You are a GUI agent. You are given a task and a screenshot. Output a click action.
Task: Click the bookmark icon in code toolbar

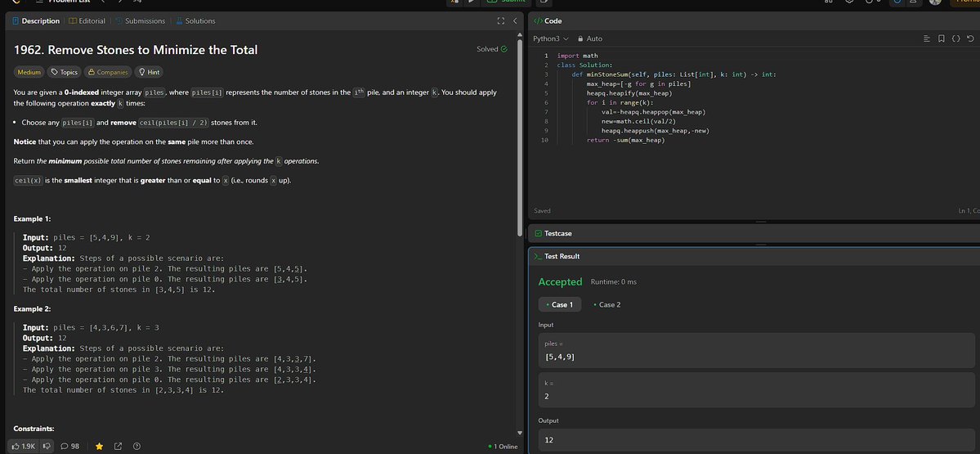942,38
